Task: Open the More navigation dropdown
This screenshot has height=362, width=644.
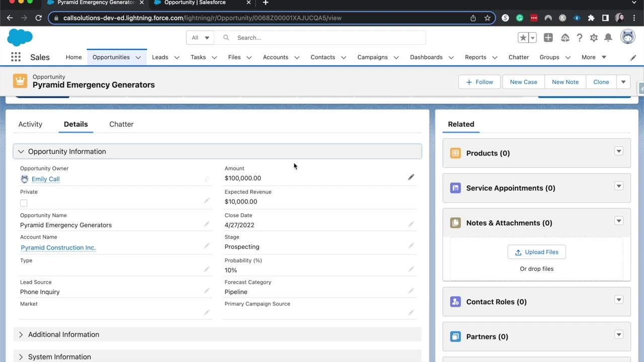Action: coord(594,57)
